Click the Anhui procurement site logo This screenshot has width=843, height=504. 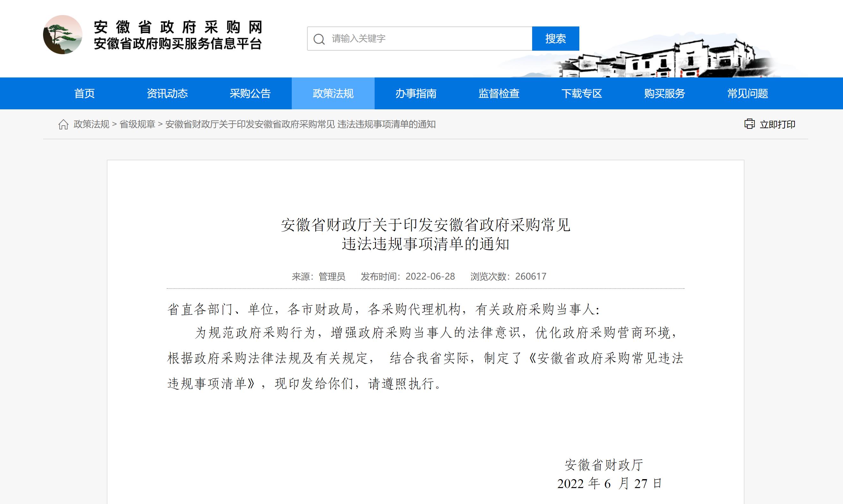[x=62, y=35]
